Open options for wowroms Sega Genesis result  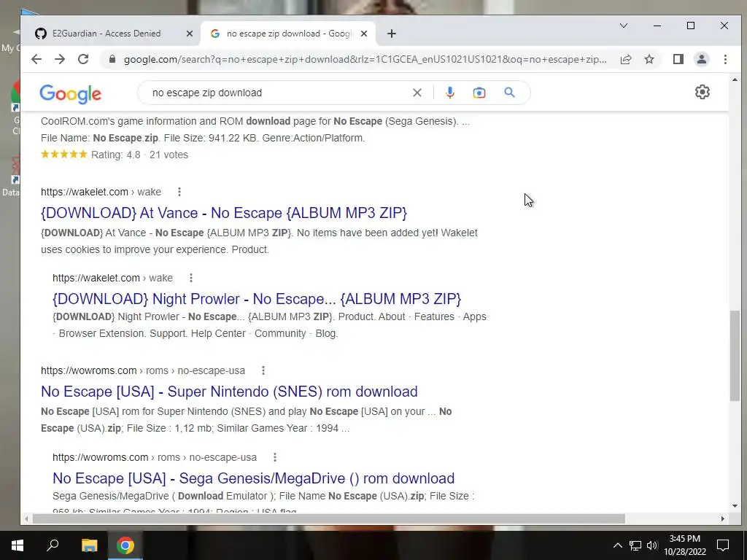[275, 457]
